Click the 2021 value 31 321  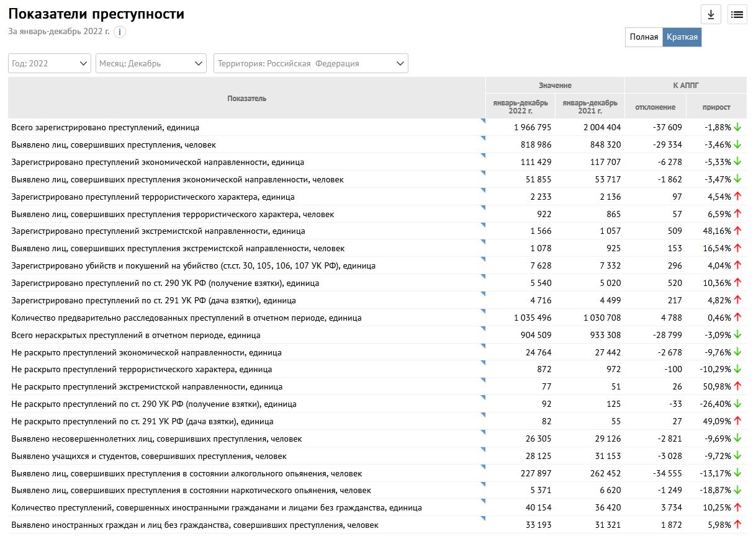[607, 525]
